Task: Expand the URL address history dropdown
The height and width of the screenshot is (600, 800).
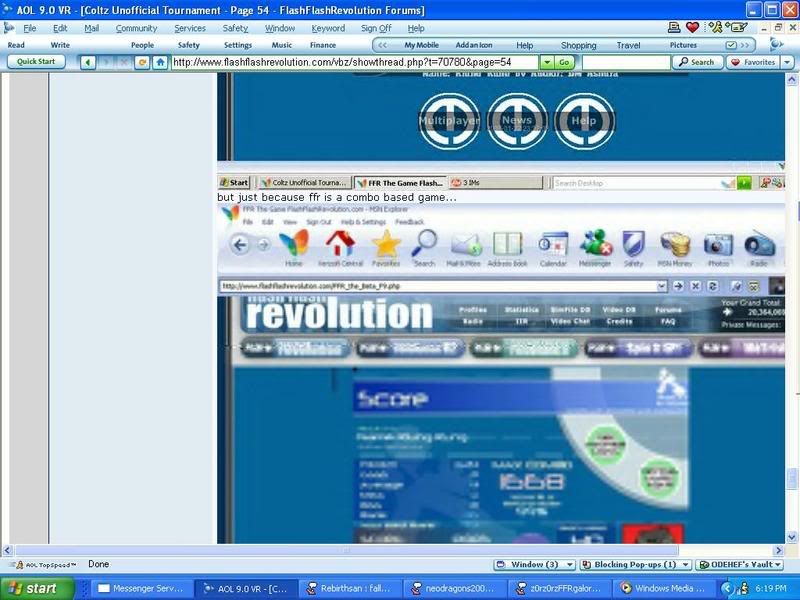Action: pyautogui.click(x=546, y=62)
